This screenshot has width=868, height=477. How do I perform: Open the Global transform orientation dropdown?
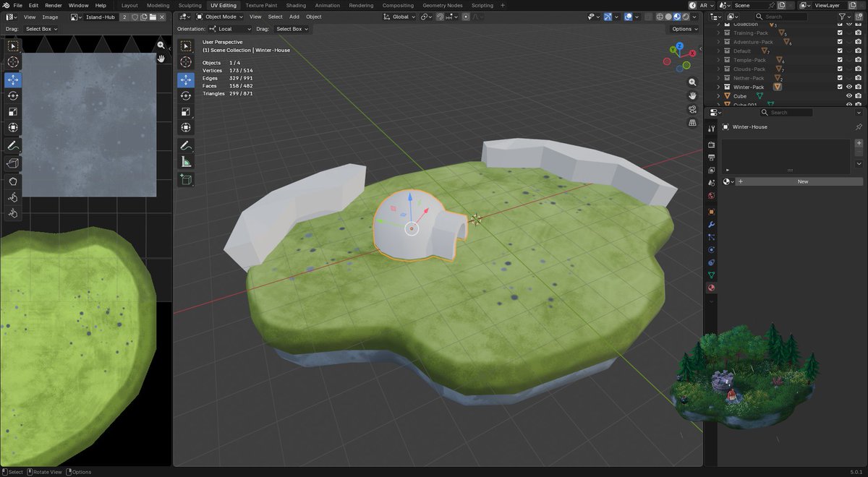point(399,17)
